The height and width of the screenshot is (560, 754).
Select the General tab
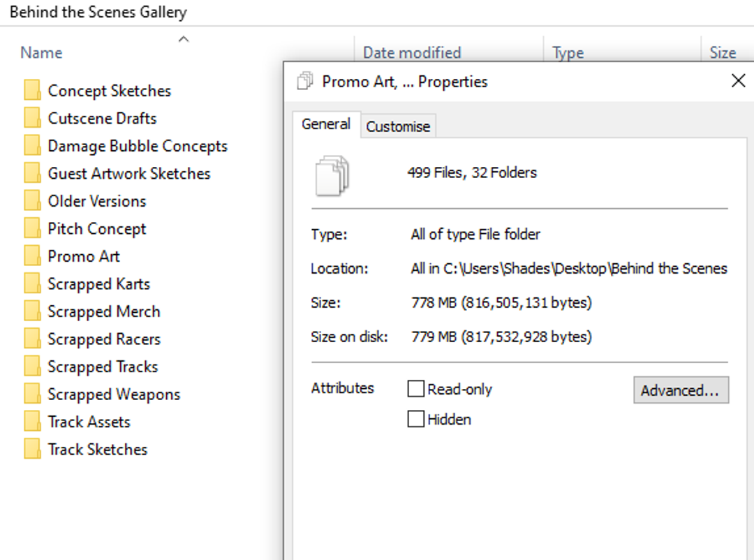click(x=326, y=124)
